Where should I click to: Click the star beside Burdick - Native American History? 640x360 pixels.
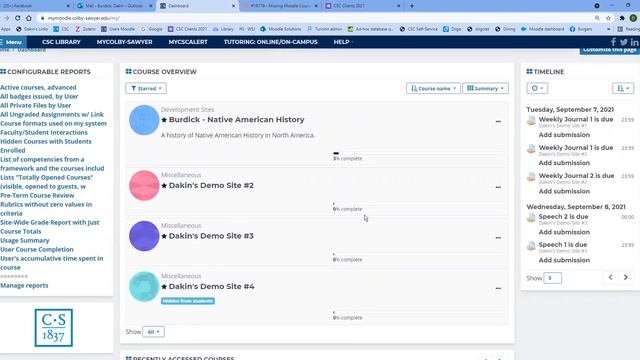(x=164, y=120)
